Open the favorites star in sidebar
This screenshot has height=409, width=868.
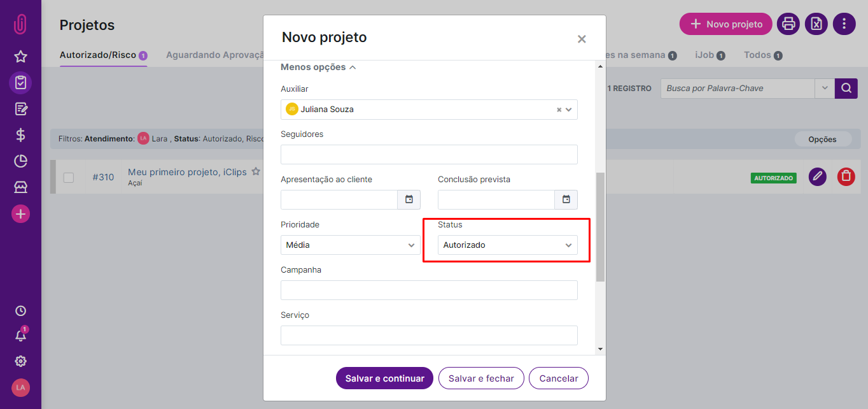click(x=20, y=57)
